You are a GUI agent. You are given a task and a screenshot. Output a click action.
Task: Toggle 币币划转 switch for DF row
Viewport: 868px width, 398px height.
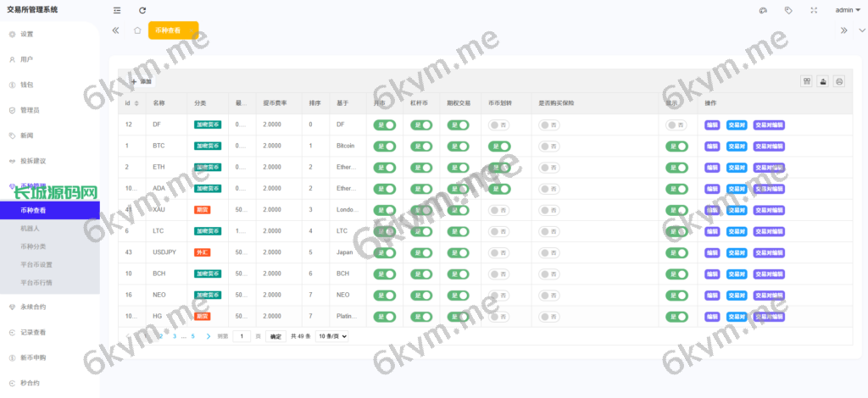498,125
